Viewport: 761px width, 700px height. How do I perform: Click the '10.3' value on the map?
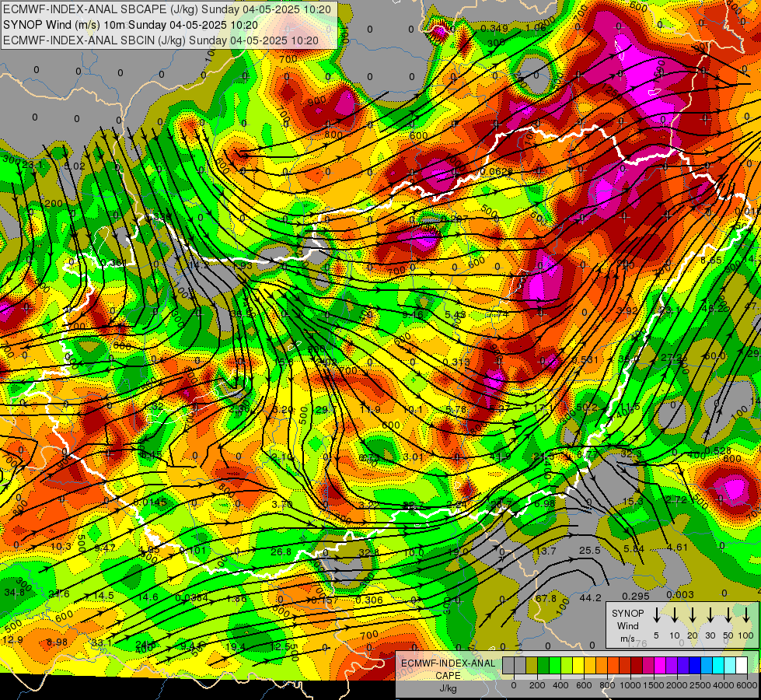pos(61,547)
